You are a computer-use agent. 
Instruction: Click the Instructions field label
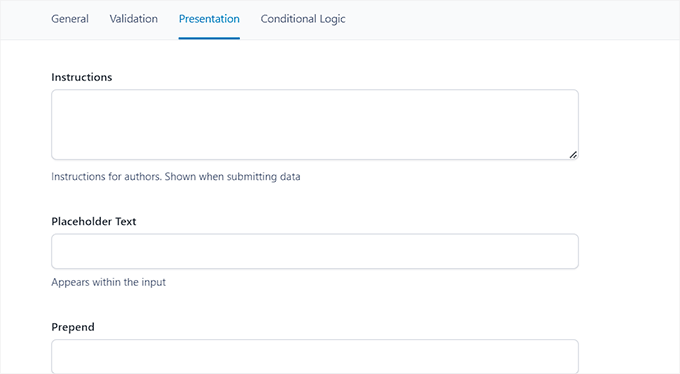pyautogui.click(x=82, y=77)
